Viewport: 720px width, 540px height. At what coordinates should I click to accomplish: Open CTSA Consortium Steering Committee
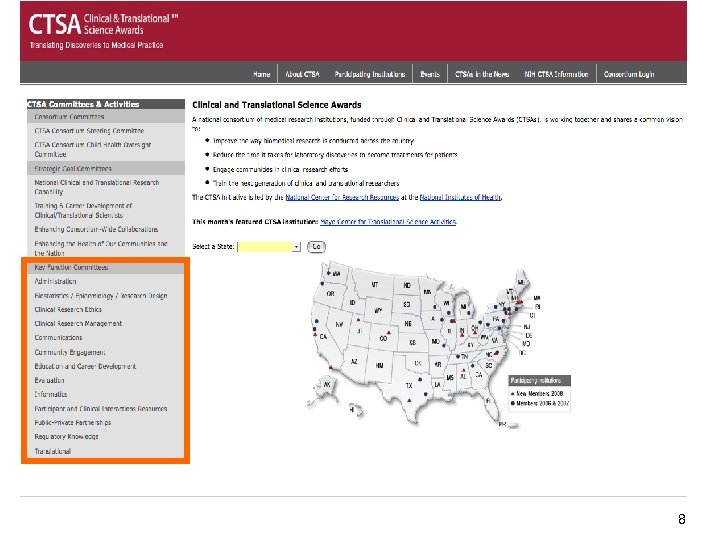coord(89,131)
